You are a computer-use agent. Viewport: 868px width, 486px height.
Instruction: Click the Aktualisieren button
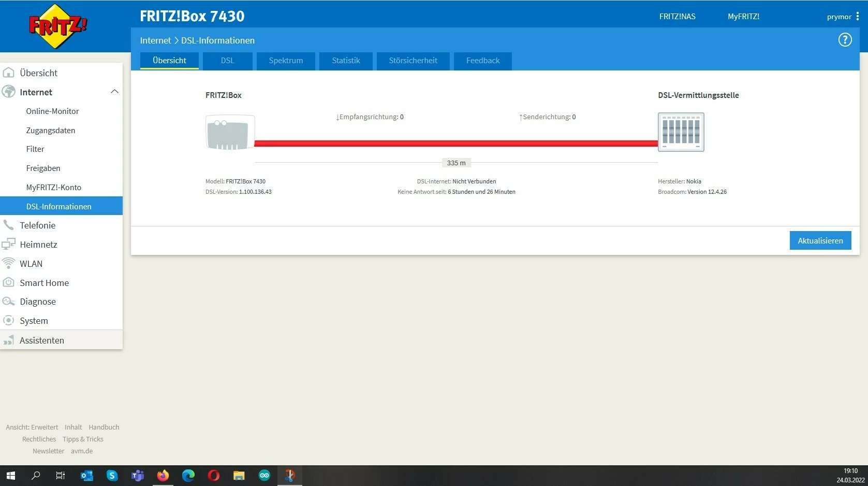tap(820, 240)
